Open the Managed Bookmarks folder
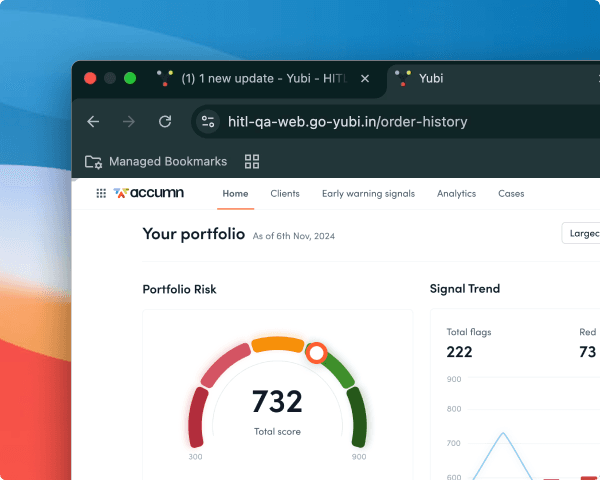 coord(156,162)
